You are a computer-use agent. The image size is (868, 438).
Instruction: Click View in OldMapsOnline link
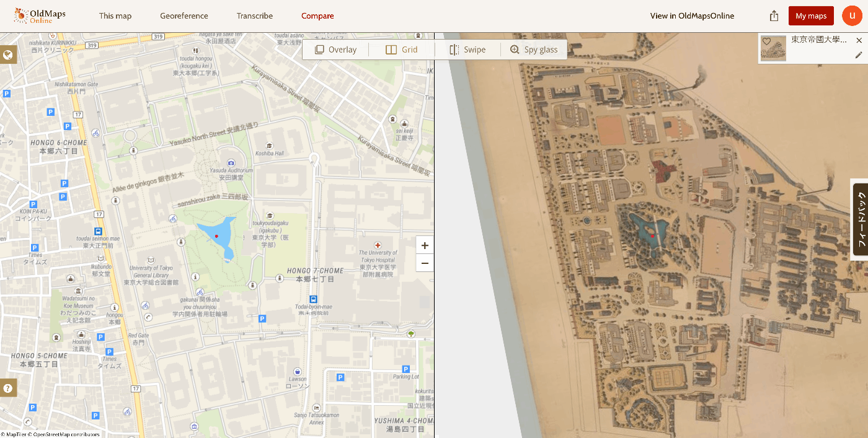pos(692,16)
